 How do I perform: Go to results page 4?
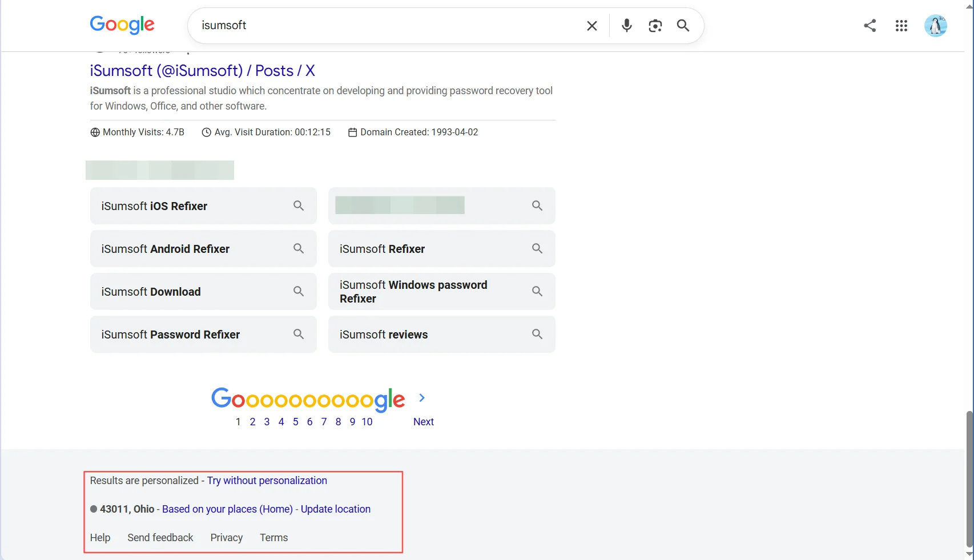[x=281, y=422]
